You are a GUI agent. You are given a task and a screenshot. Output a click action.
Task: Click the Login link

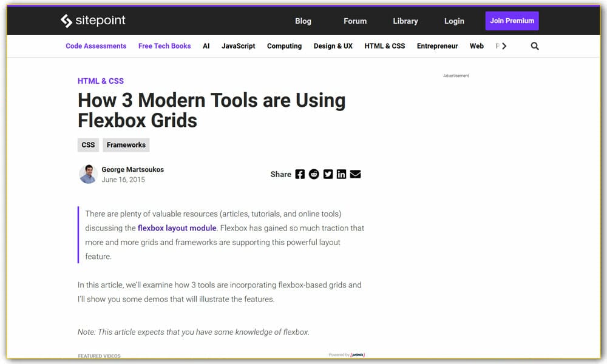coord(454,21)
